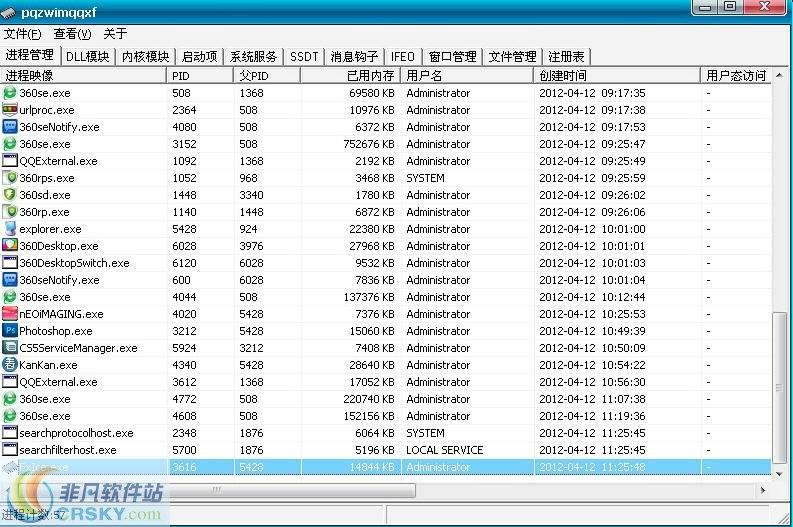Click the nEOiMAGING.exe pink icon
Screen dimensions: 793x527
pyautogui.click(x=10, y=314)
